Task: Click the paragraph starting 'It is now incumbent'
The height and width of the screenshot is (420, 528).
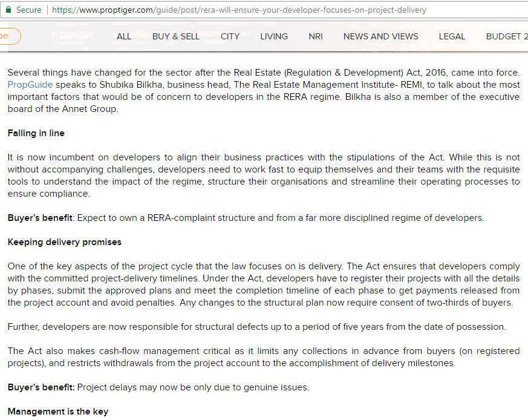Action: [264, 176]
